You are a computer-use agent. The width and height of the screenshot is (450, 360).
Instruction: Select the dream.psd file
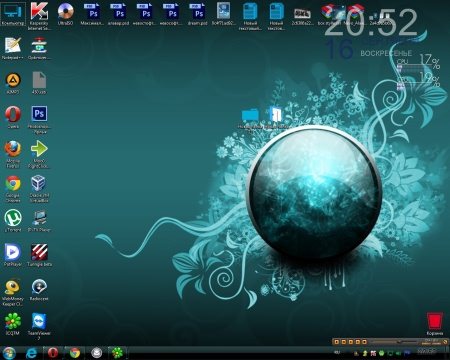(199, 14)
